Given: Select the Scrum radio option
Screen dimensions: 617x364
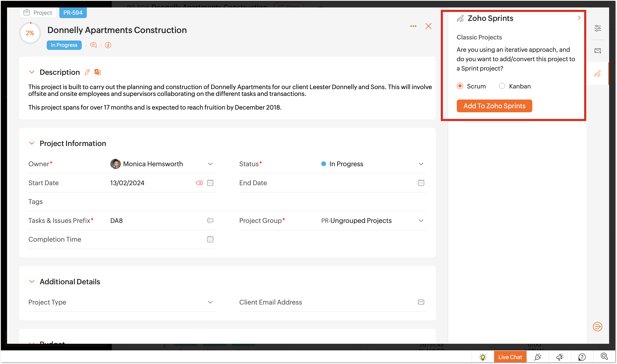Looking at the screenshot, I should [460, 86].
